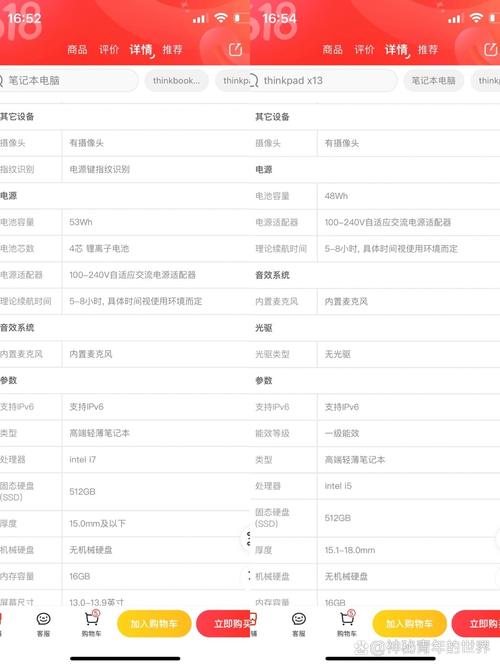Tap the 一级能效 energy rating value

(342, 433)
